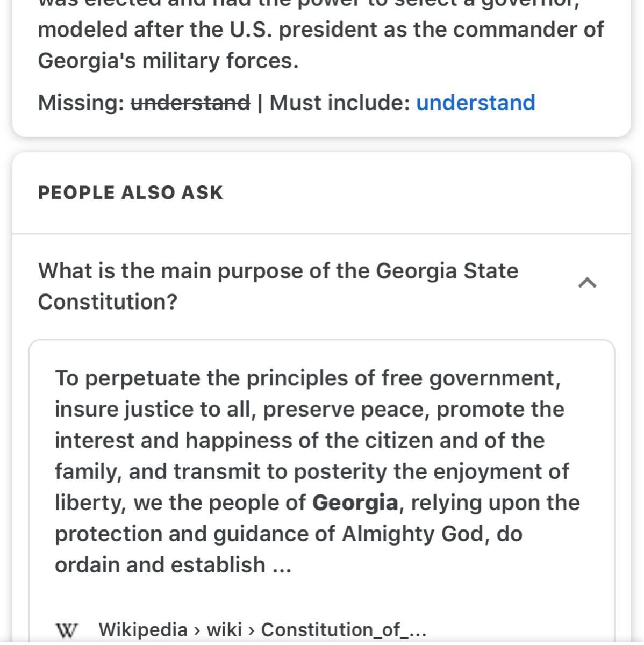Click 'Constitution?' at the question's end
The image size is (644, 645).
pos(108,302)
